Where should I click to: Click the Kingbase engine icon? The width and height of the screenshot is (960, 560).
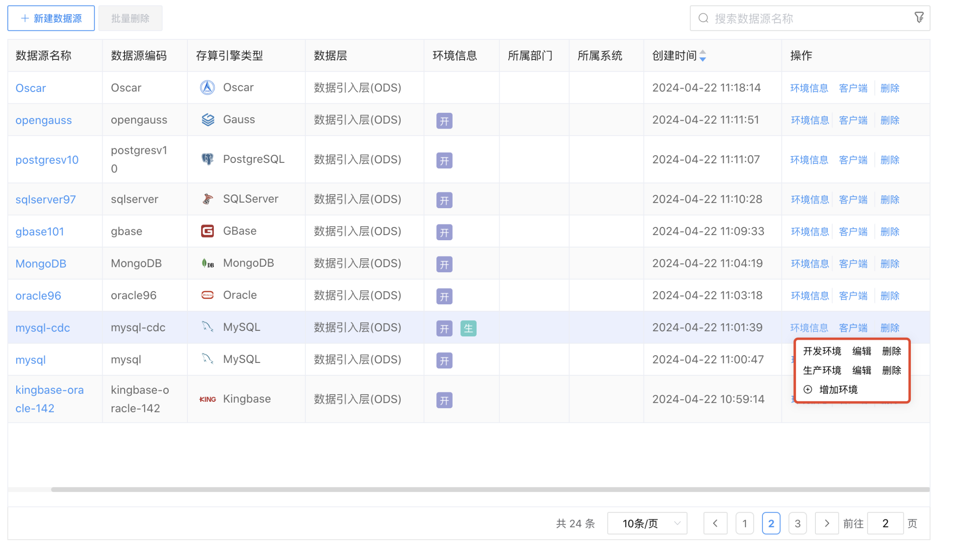click(x=207, y=398)
